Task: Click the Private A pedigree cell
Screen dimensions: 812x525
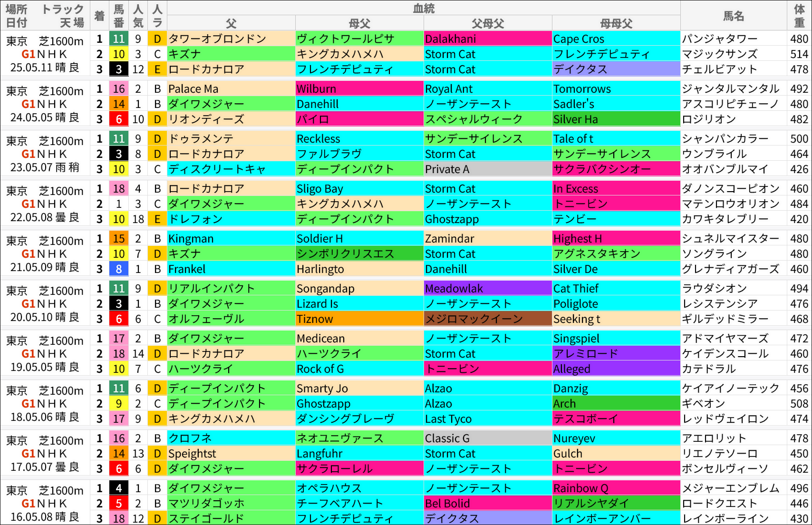Action: click(x=488, y=169)
